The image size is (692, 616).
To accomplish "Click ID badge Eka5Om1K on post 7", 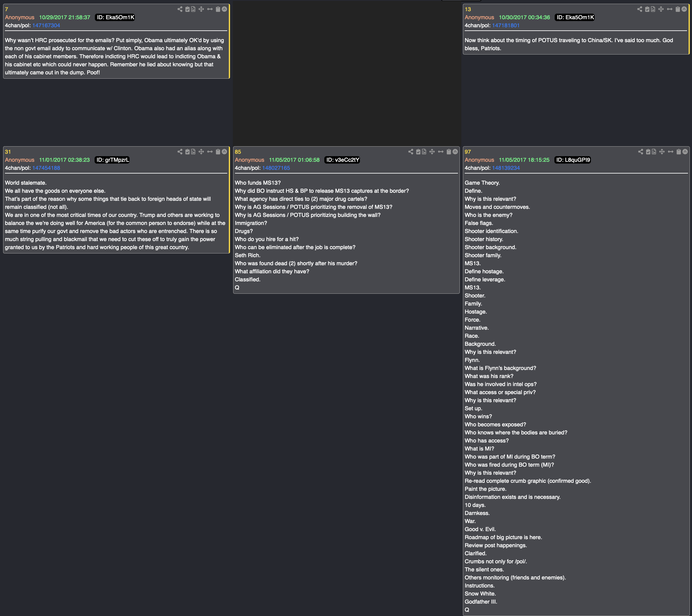I will pos(115,17).
